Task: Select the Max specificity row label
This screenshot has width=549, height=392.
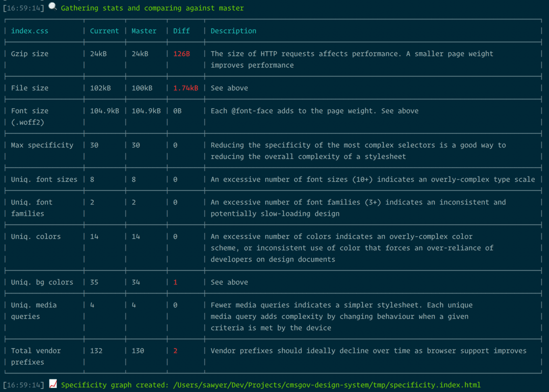Action: [42, 145]
